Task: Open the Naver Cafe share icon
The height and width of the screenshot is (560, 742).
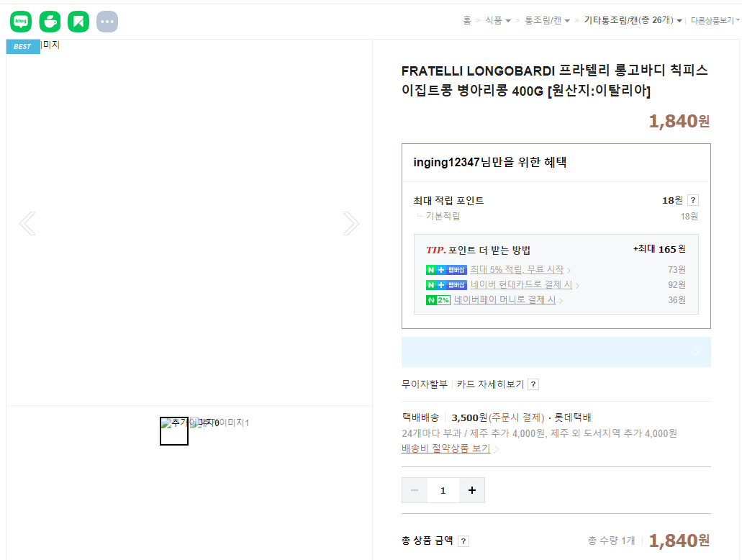Action: pos(49,21)
